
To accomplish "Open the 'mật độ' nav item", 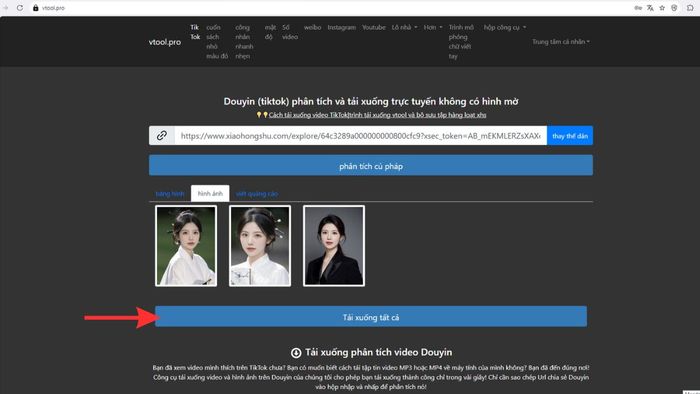I will (270, 32).
